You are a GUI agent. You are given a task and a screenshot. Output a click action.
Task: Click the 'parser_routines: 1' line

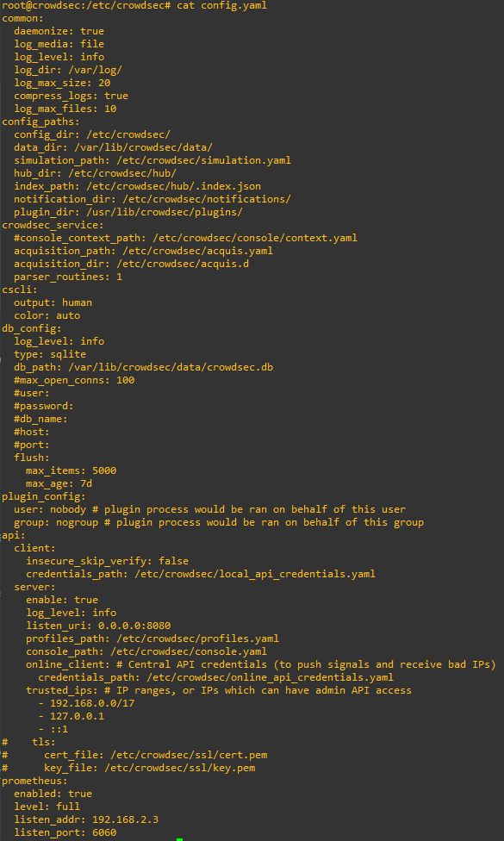tap(68, 277)
